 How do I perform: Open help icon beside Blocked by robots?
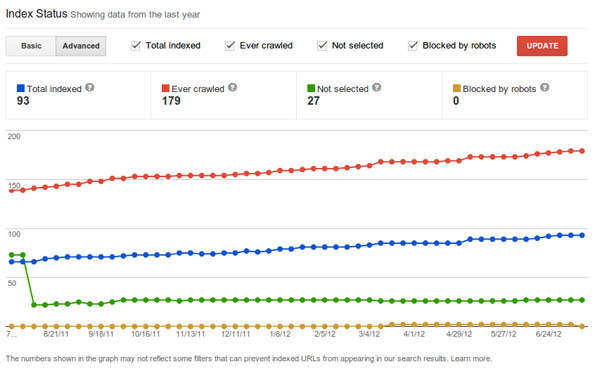[545, 87]
